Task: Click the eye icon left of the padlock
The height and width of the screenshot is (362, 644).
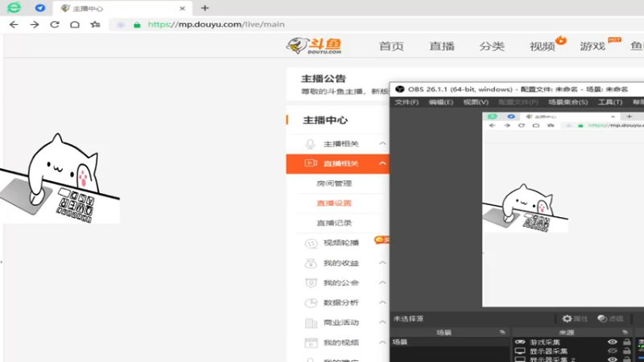Action: [x=120, y=25]
